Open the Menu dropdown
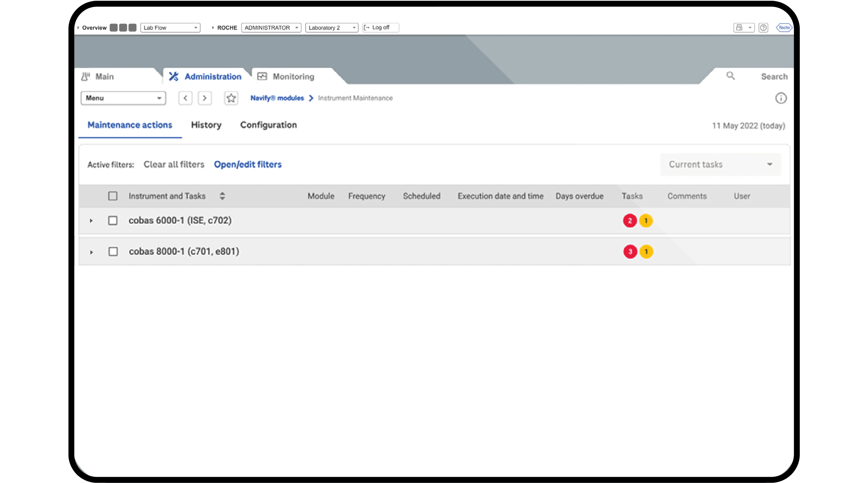Screen dimensions: 868x483 tap(123, 98)
